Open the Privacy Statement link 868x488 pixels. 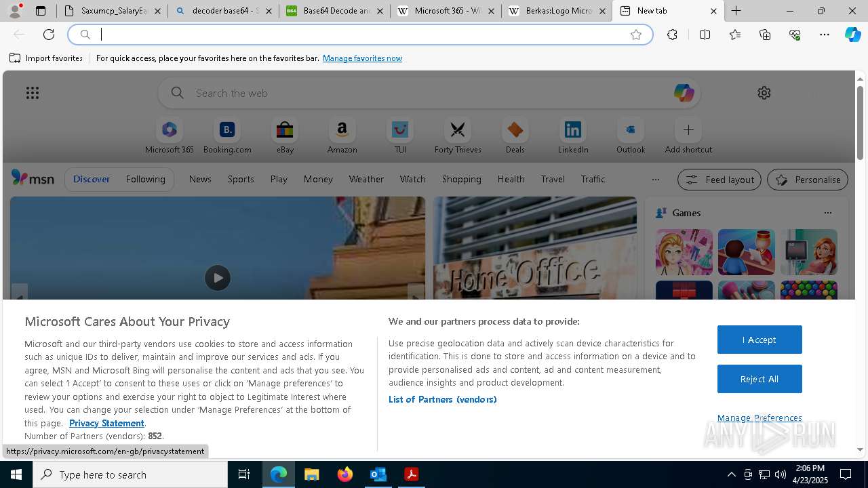point(106,423)
